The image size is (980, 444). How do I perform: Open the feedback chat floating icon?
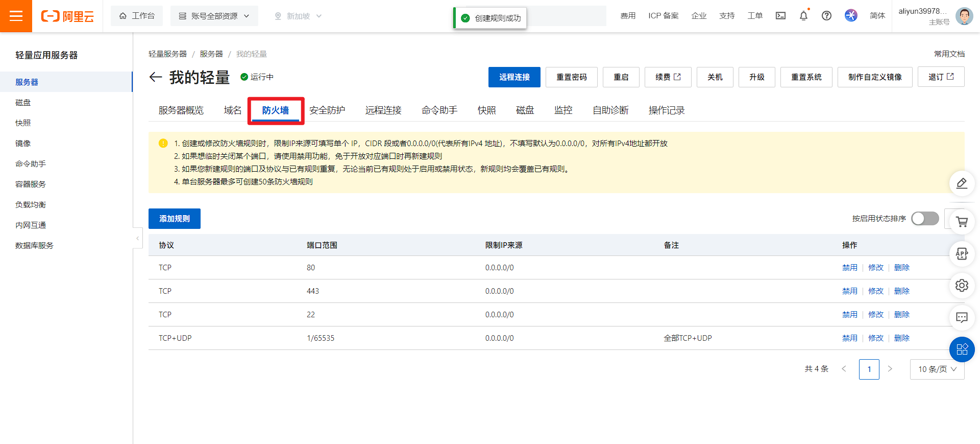[962, 317]
